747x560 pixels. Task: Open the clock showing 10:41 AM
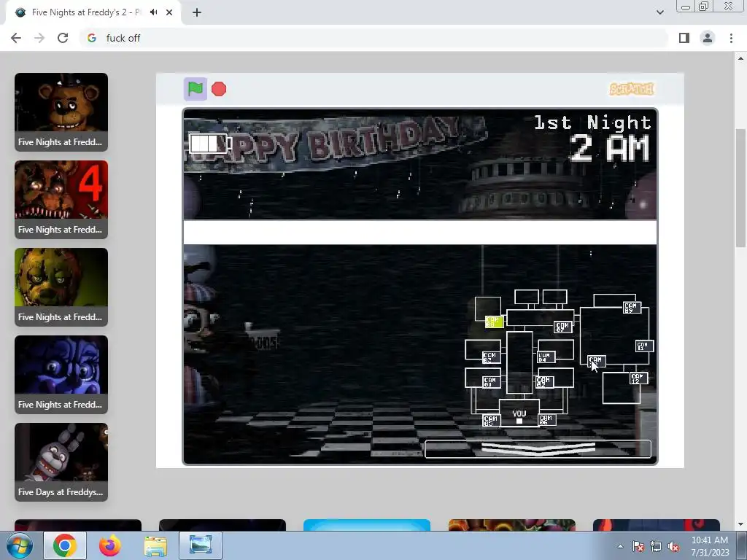click(710, 546)
